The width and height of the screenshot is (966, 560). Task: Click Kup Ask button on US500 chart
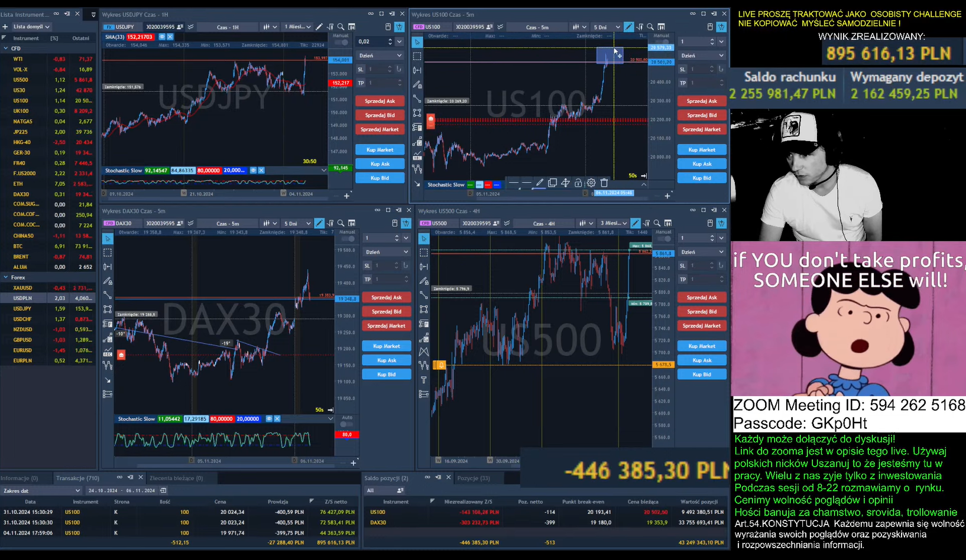pyautogui.click(x=702, y=360)
